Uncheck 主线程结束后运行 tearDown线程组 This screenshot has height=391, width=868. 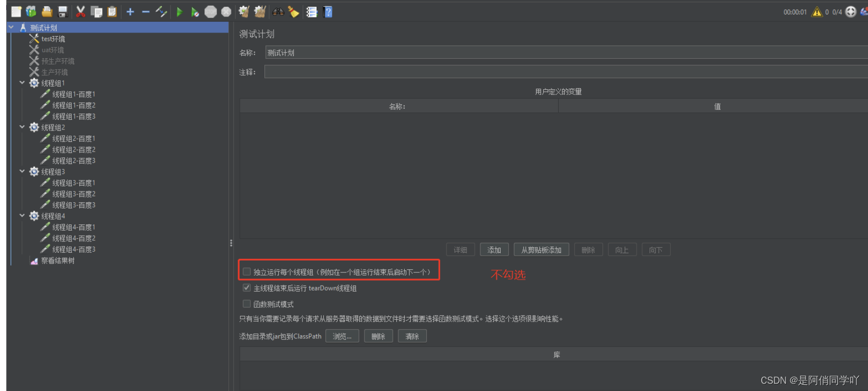tap(247, 288)
